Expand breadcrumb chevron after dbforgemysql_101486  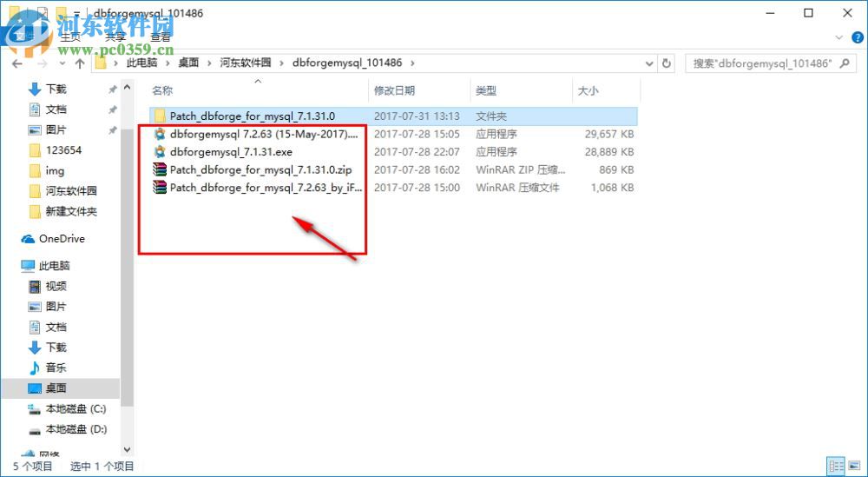point(411,63)
